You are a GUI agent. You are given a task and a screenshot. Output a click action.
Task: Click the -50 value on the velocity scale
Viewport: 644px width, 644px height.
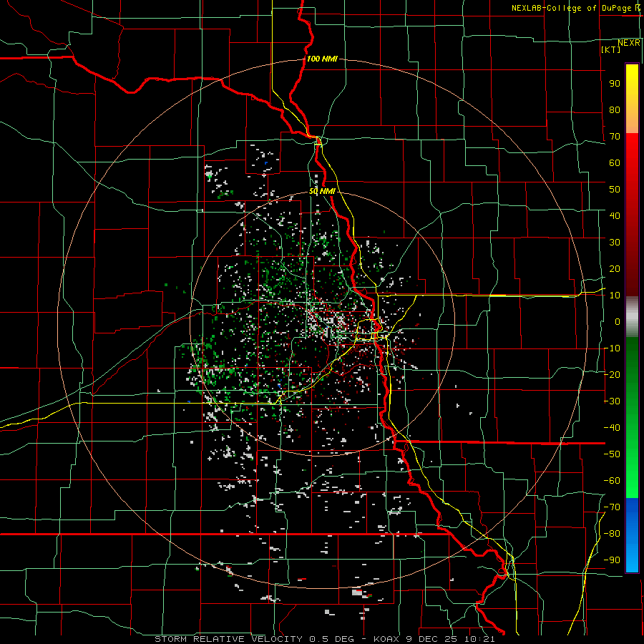[x=612, y=454]
